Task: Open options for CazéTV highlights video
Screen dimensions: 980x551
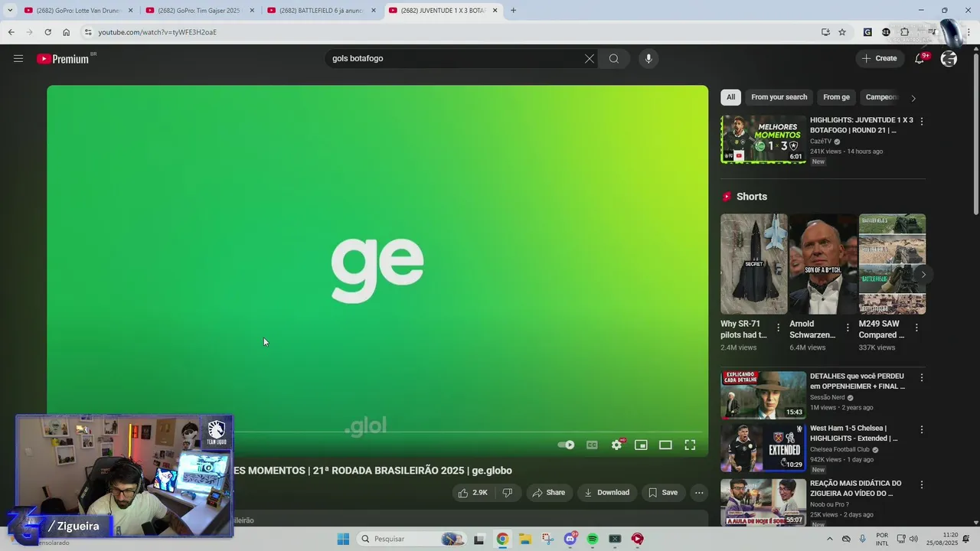Action: coord(922,121)
